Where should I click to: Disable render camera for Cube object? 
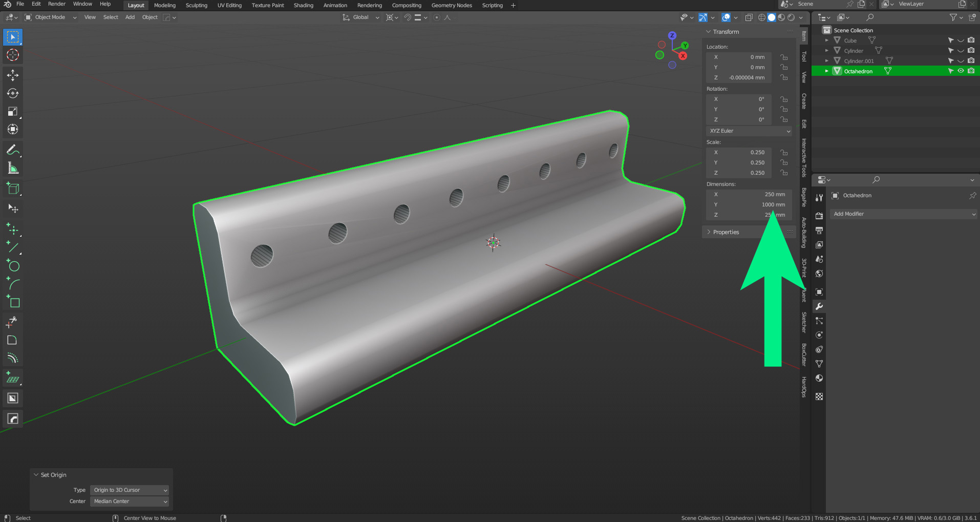point(971,40)
